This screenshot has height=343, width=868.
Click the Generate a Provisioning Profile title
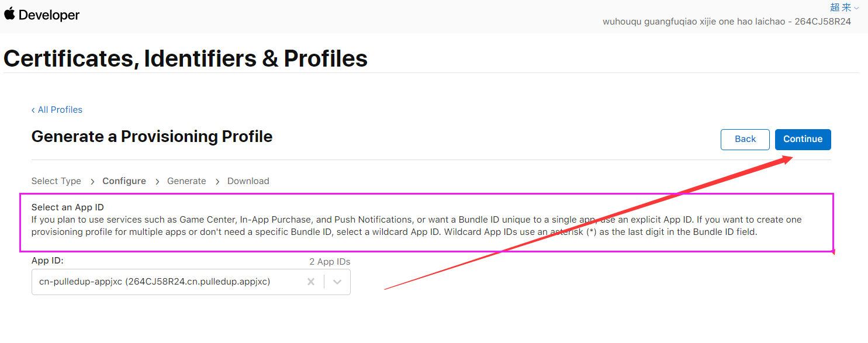[152, 137]
